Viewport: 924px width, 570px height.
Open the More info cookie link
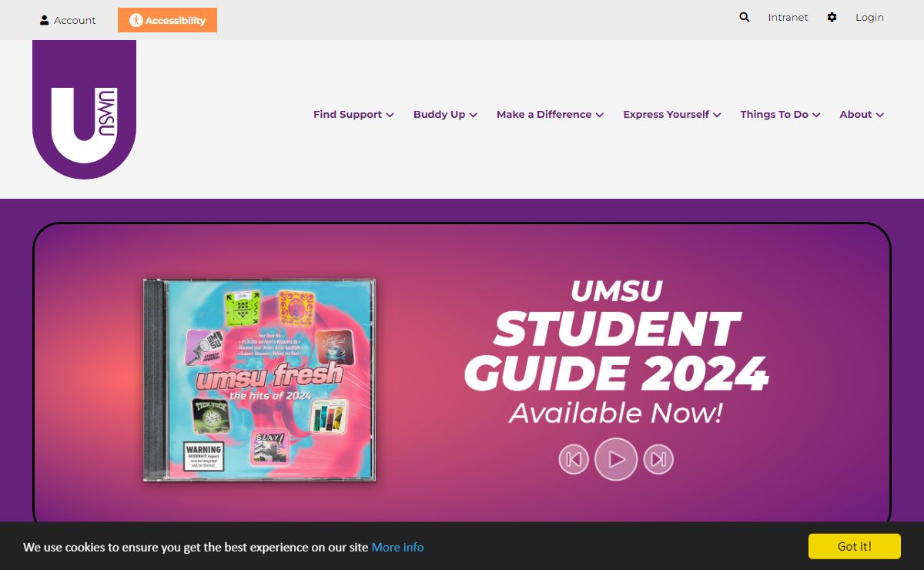397,547
